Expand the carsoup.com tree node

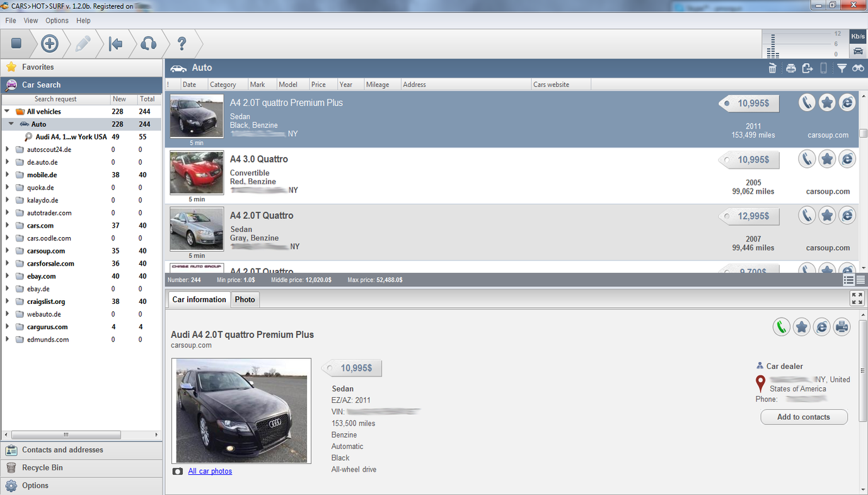tap(7, 250)
